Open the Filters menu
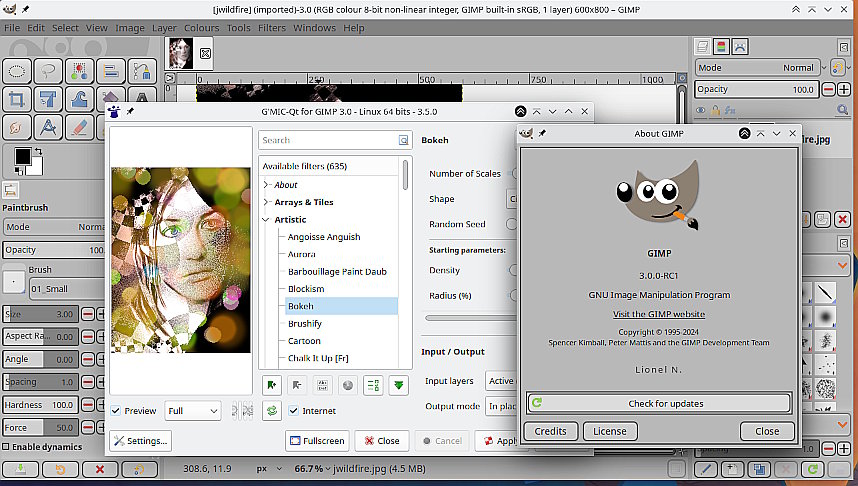 [272, 28]
